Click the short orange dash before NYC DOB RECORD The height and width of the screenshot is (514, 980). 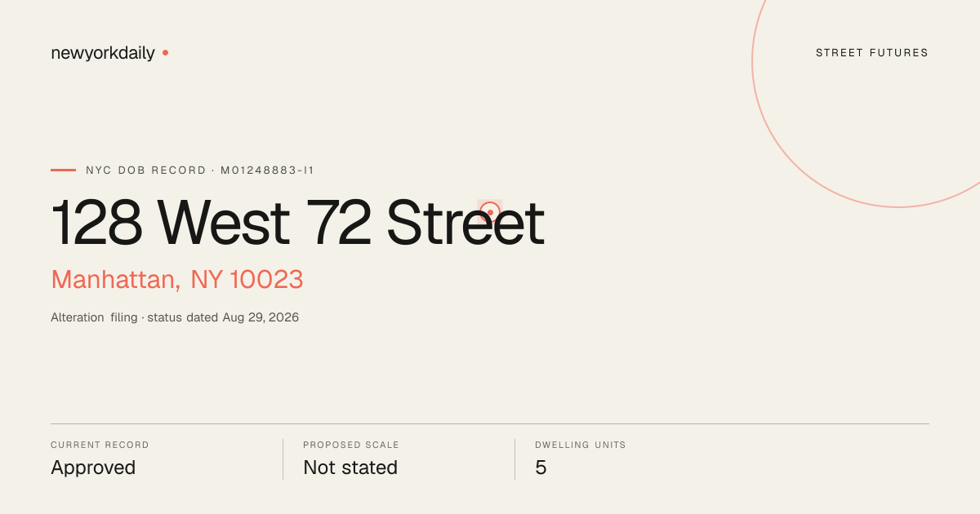[63, 171]
